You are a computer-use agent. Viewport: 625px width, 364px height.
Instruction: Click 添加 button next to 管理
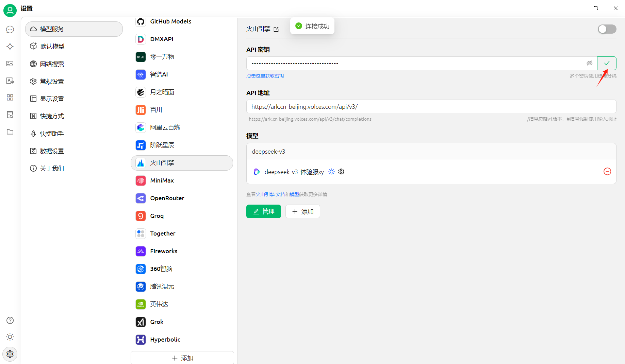(x=302, y=211)
